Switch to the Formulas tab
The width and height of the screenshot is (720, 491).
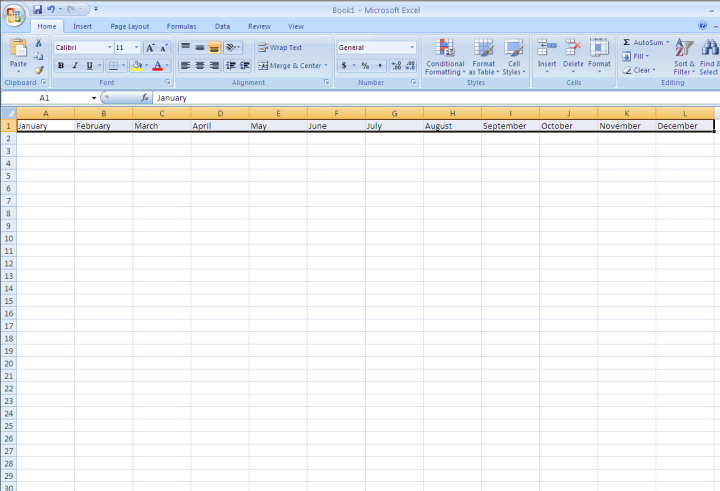point(181,27)
